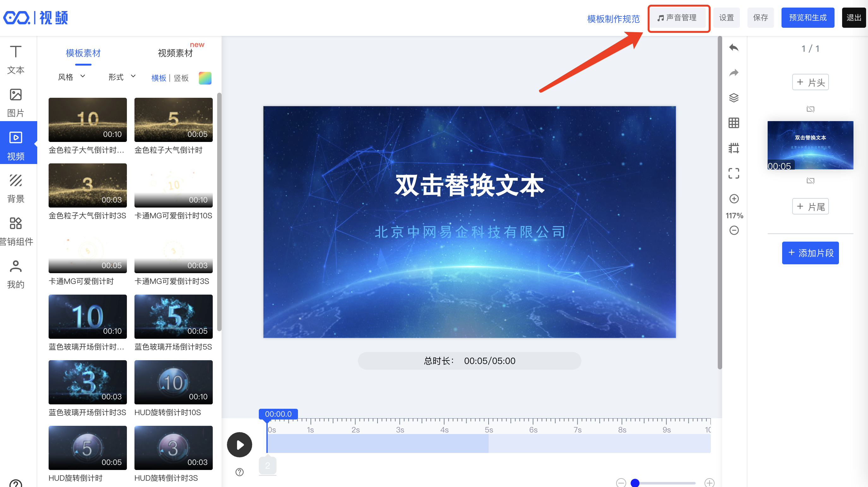Select the crop frame icon
Image resolution: width=868 pixels, height=487 pixels.
click(734, 148)
